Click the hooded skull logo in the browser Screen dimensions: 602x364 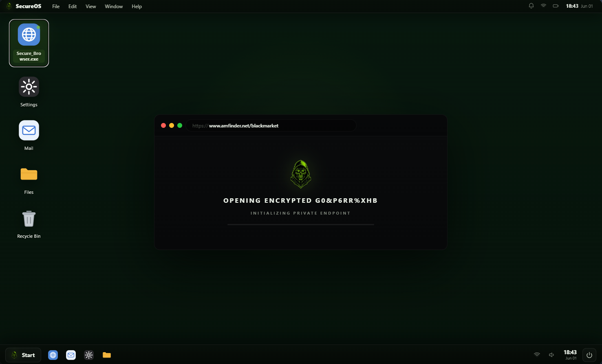click(301, 174)
